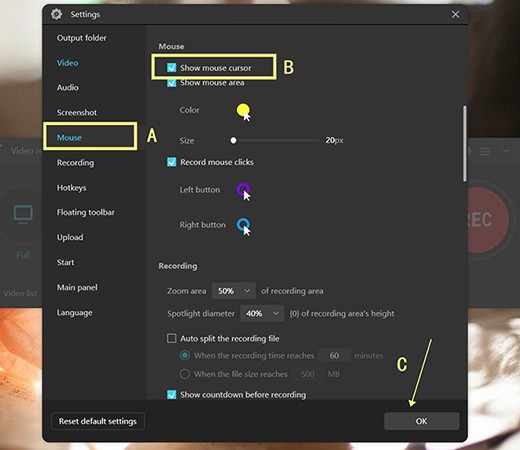Open the hamburger menu icon in main window

point(485,151)
